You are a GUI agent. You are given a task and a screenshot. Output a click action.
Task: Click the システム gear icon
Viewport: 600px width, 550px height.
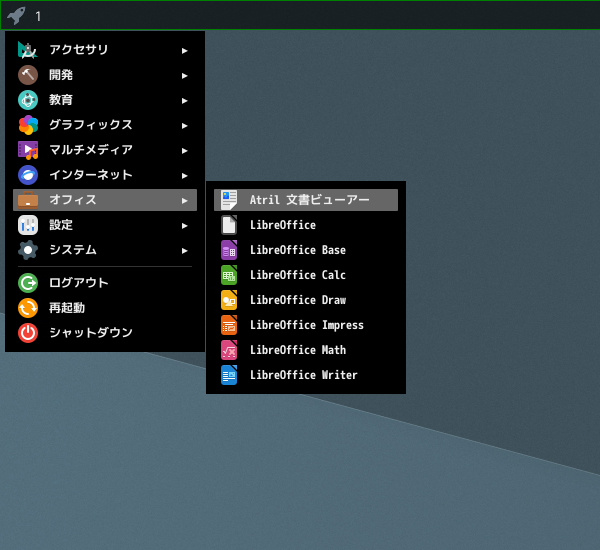click(x=28, y=250)
